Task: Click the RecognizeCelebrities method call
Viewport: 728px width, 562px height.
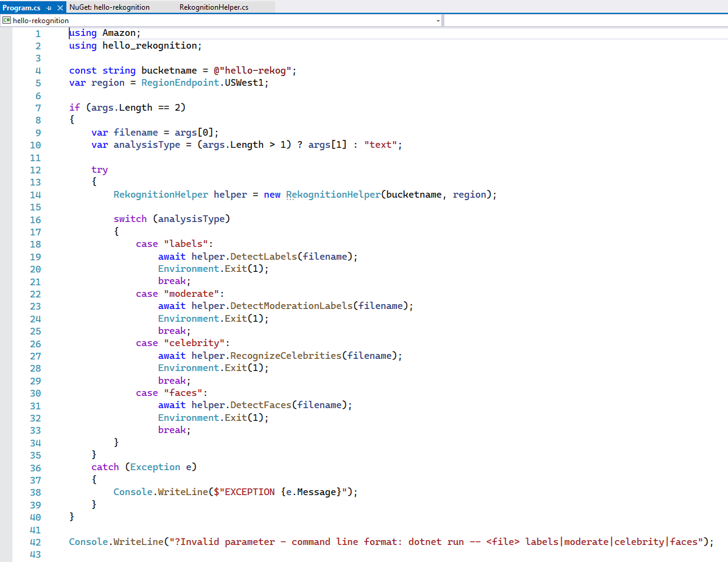Action: click(x=286, y=355)
